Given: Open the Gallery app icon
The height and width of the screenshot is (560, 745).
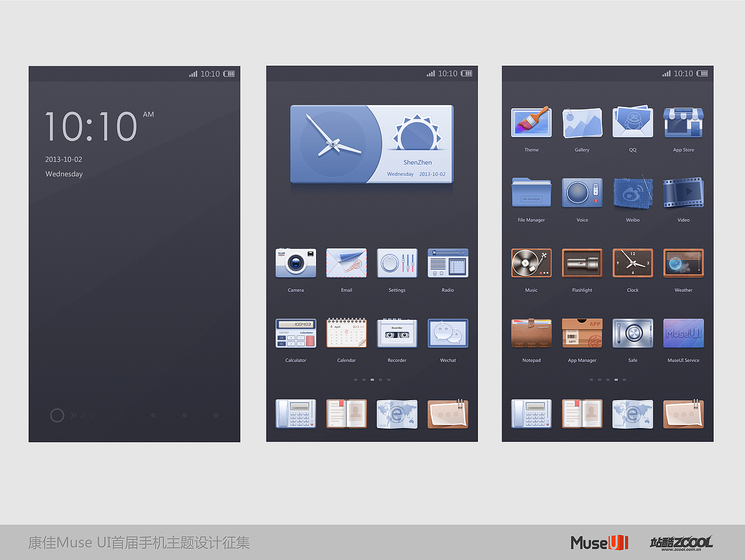Looking at the screenshot, I should [x=582, y=123].
